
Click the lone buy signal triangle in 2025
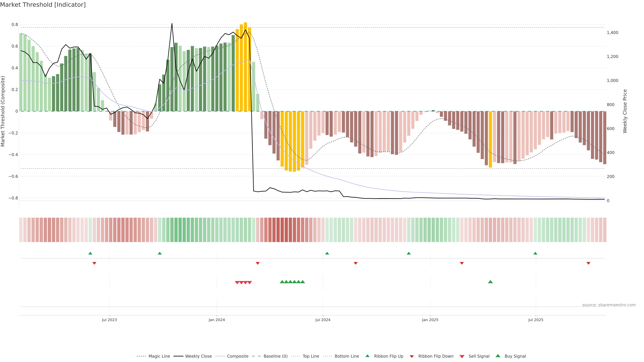tap(490, 282)
